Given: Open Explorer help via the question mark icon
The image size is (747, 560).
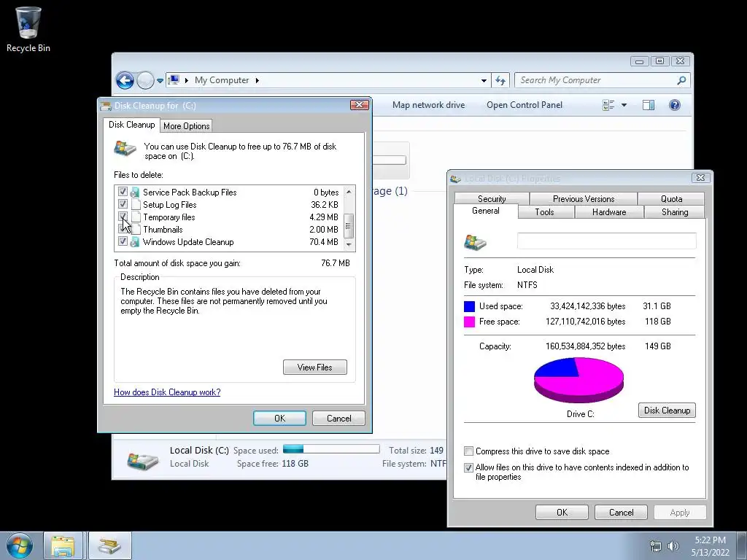Looking at the screenshot, I should (x=675, y=105).
